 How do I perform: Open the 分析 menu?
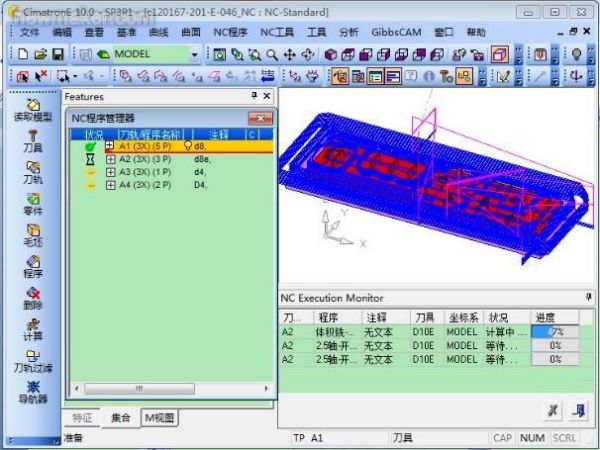(349, 33)
